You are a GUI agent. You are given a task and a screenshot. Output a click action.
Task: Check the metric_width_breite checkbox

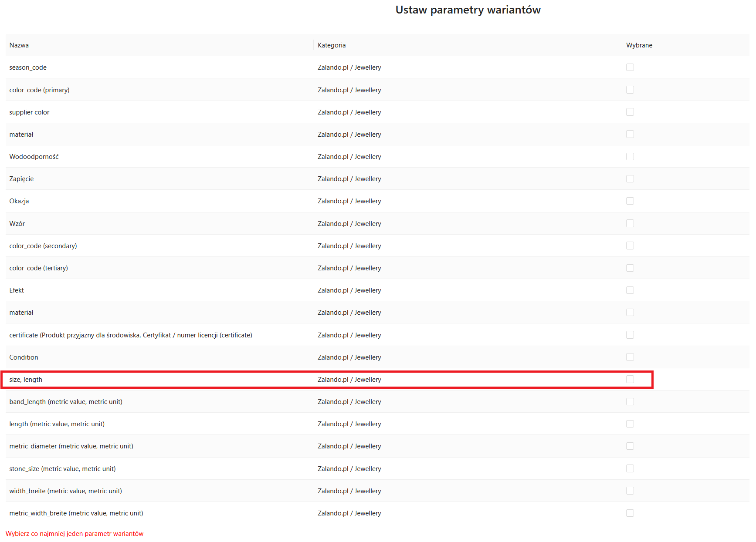(630, 513)
